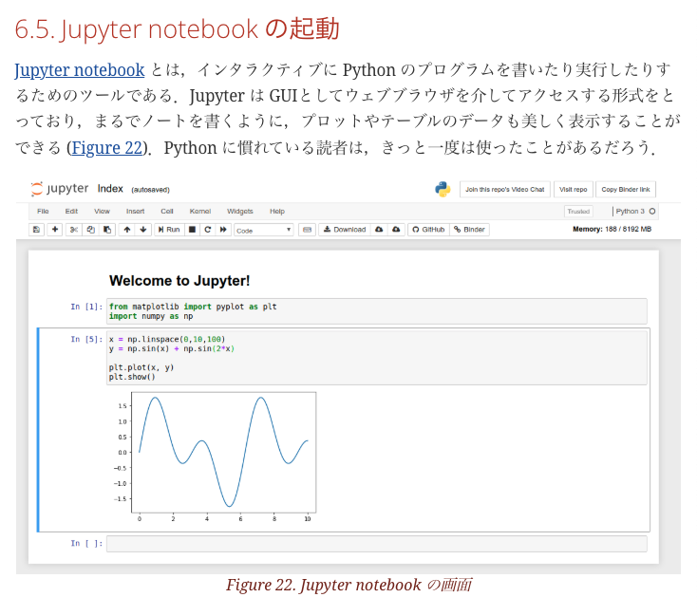
Task: Open the cell type Code dropdown
Action: (264, 231)
